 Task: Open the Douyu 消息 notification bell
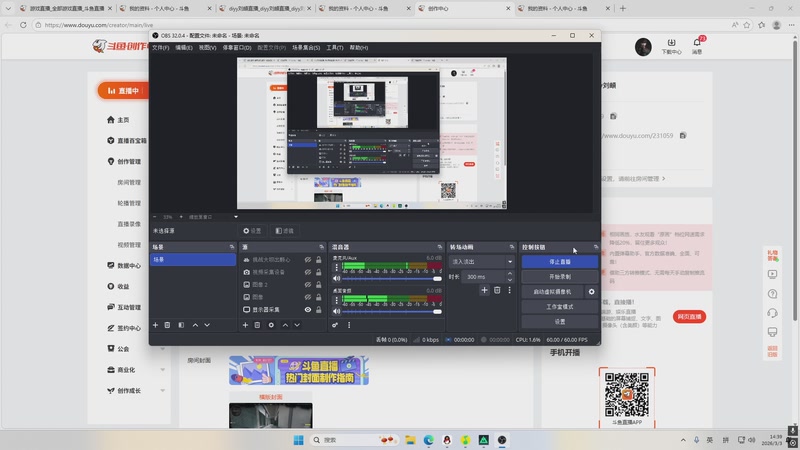pyautogui.click(x=697, y=45)
